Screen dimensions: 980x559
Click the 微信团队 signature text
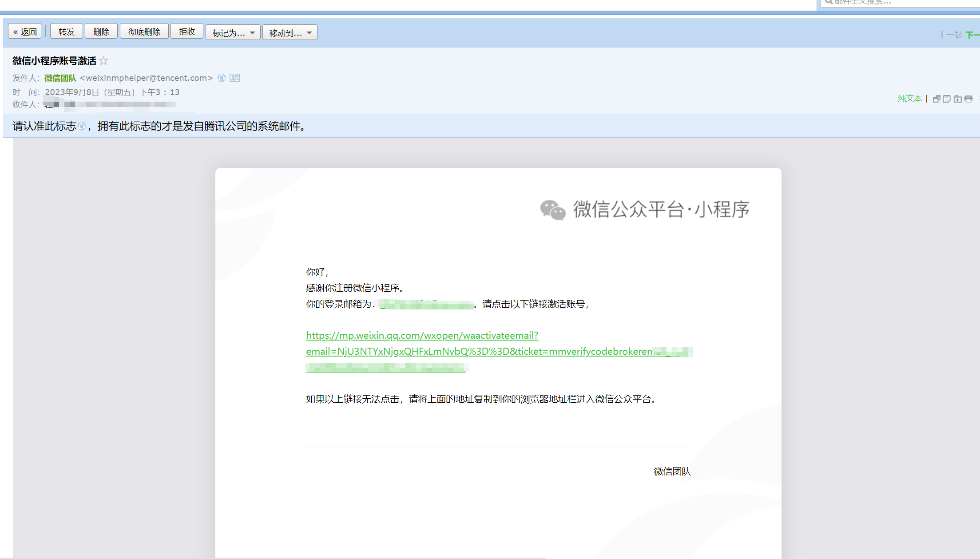(x=672, y=472)
